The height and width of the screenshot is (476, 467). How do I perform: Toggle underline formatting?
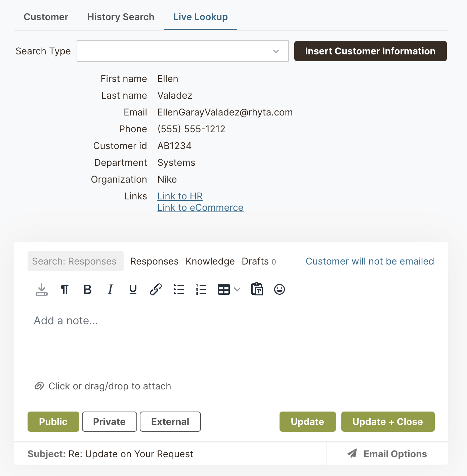click(133, 289)
